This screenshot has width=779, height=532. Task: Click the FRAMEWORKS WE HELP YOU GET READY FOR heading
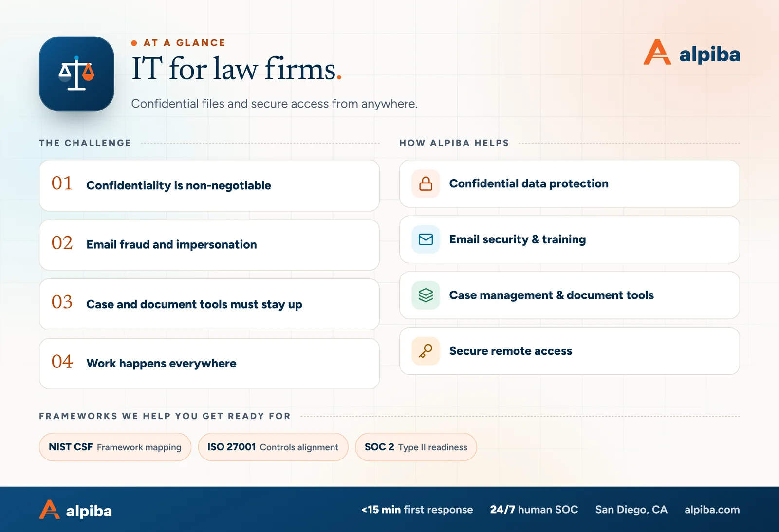click(x=165, y=416)
